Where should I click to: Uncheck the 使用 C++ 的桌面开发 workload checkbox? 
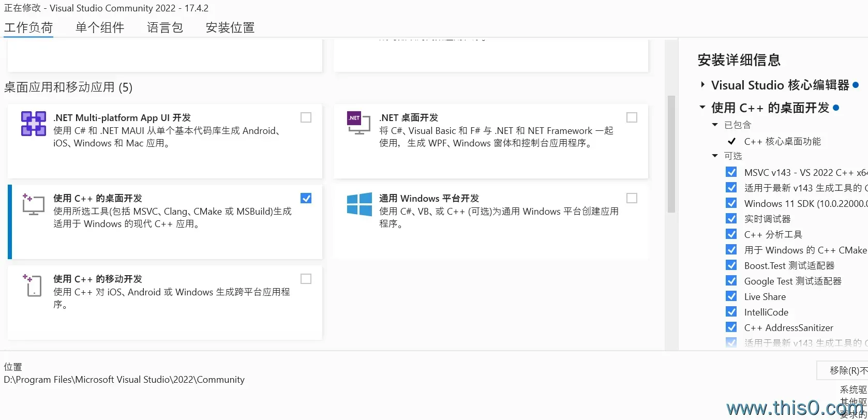point(306,198)
